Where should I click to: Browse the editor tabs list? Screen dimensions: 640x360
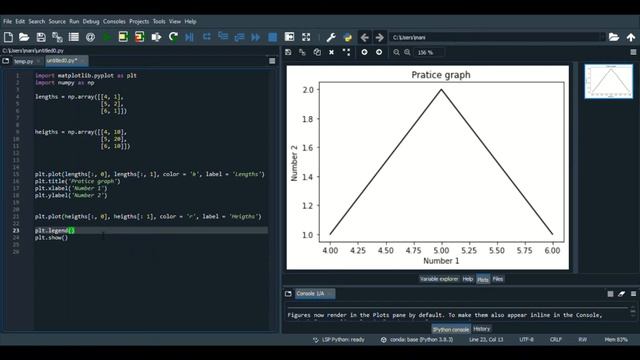[x=6, y=61]
